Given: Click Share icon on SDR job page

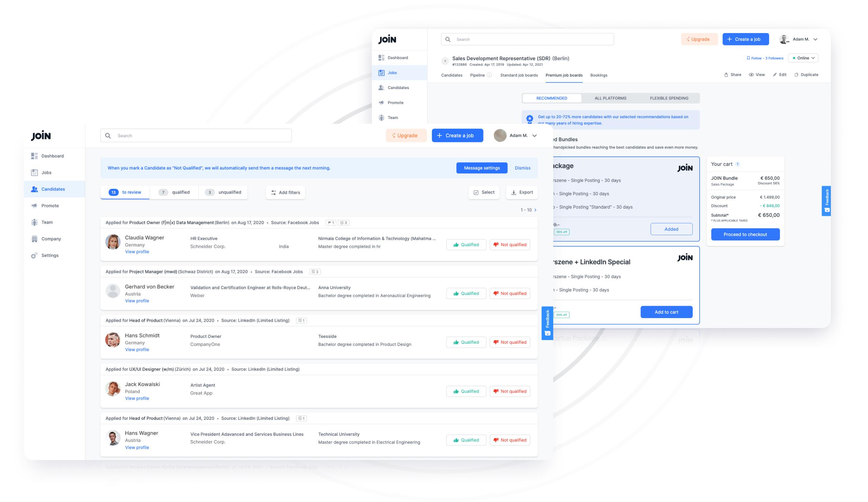Looking at the screenshot, I should click(x=726, y=75).
